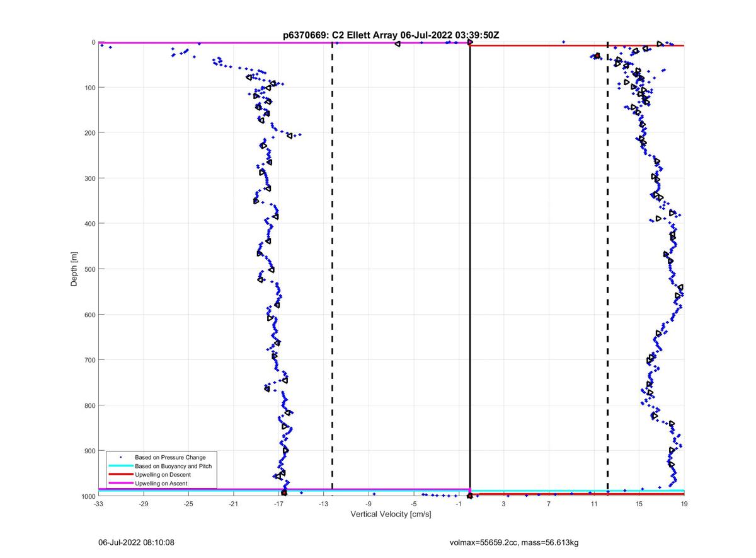Click depth tick label '700'
Viewport: 756px width, 558px height.
point(89,360)
